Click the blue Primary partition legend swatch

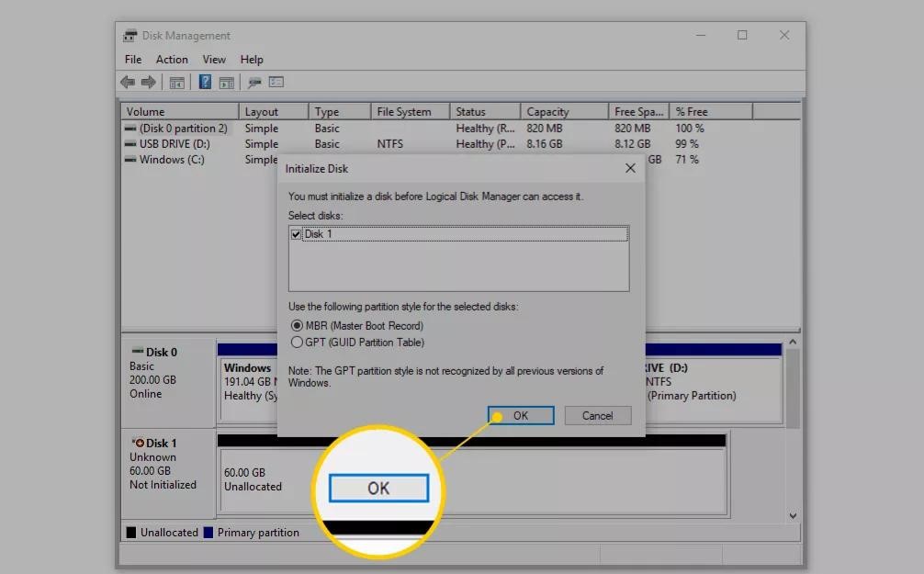[x=207, y=532]
